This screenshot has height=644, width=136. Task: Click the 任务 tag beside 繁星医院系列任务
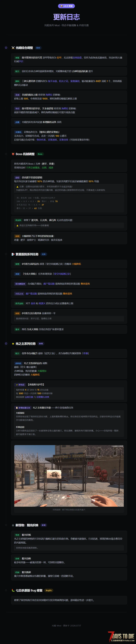[x=44, y=254]
